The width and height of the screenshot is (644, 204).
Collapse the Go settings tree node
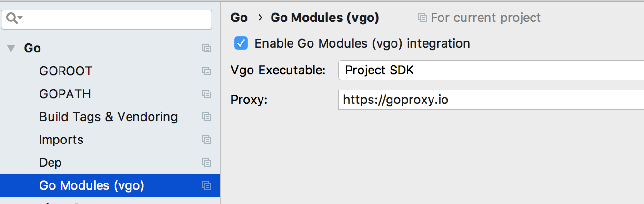click(x=11, y=48)
